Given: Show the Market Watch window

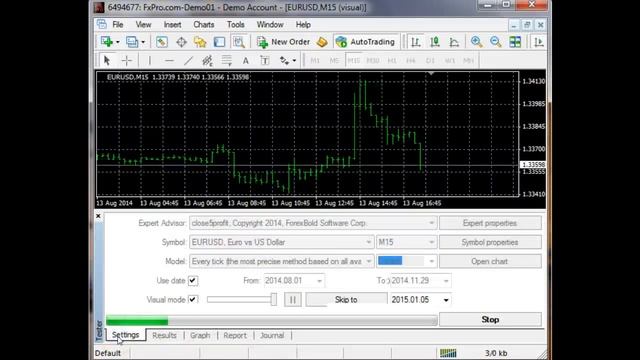Looking at the screenshot, I should coord(162,42).
